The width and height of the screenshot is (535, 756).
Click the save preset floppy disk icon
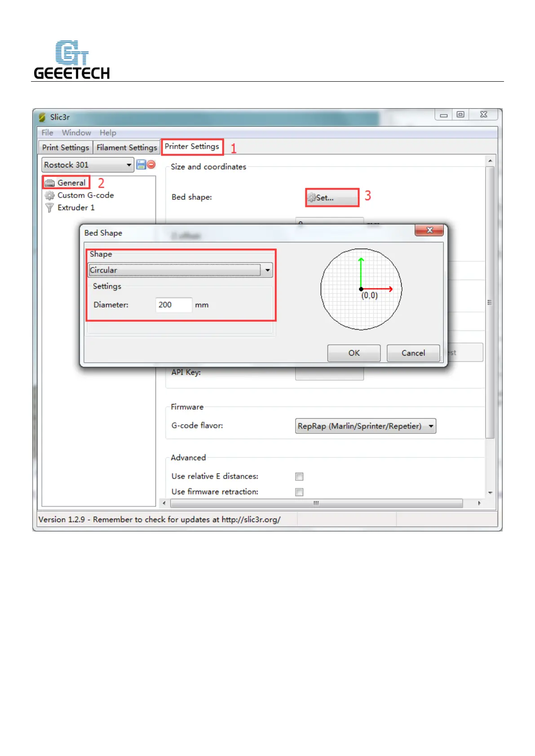point(141,165)
